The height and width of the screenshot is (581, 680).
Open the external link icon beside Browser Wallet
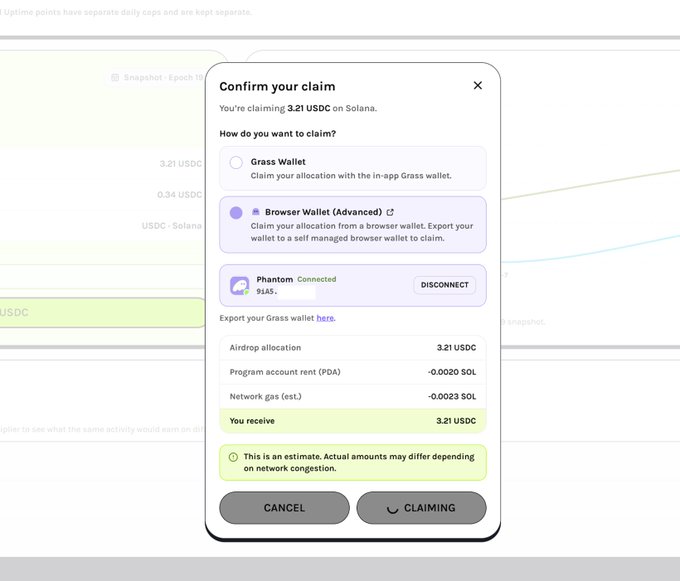click(390, 212)
